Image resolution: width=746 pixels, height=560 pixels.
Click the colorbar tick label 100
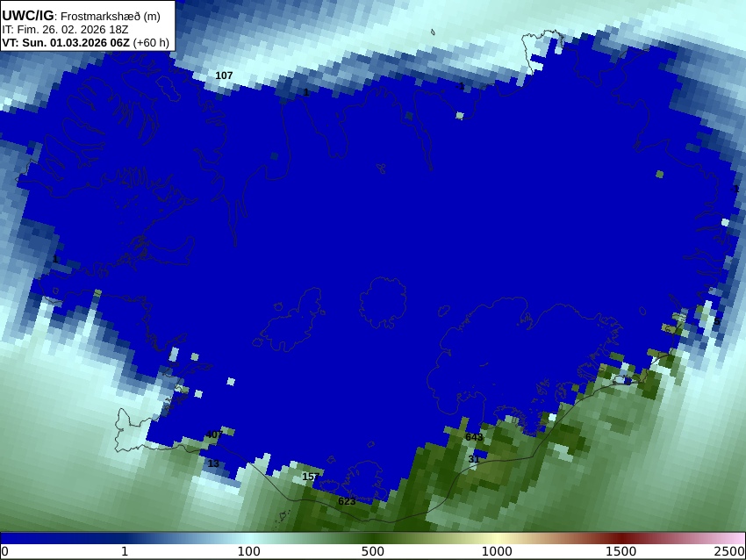(x=249, y=551)
